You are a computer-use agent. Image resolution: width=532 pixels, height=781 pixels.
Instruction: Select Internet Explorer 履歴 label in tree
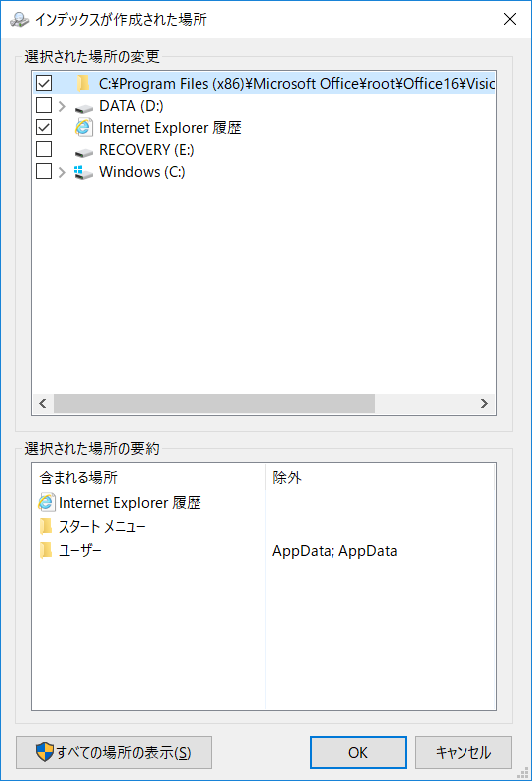pyautogui.click(x=171, y=127)
